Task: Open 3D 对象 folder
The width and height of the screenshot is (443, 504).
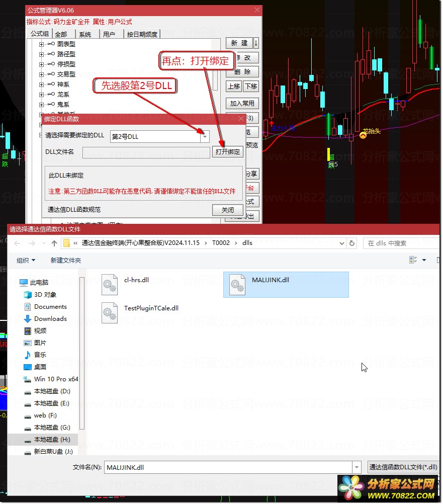Action: 40,295
